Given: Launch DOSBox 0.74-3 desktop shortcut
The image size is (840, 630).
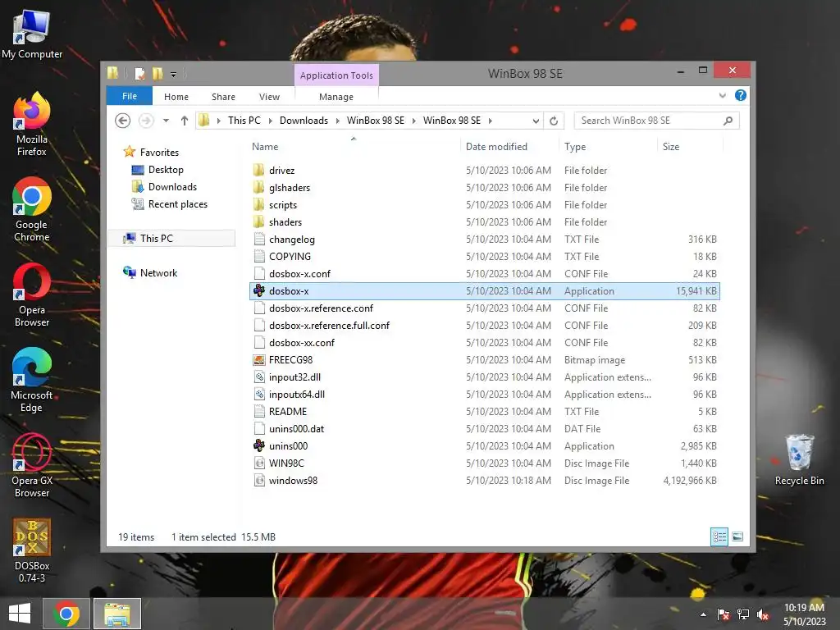Looking at the screenshot, I should point(32,550).
